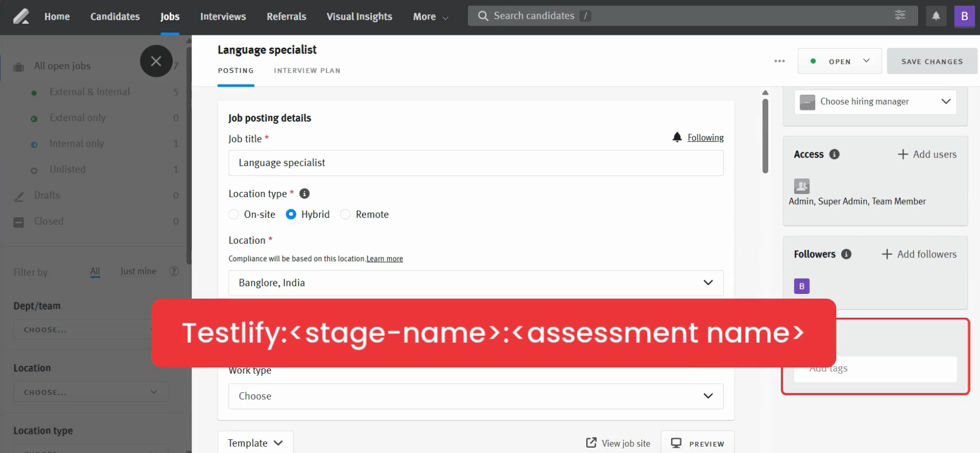Click follower B avatar
The image size is (980, 453).
click(802, 286)
